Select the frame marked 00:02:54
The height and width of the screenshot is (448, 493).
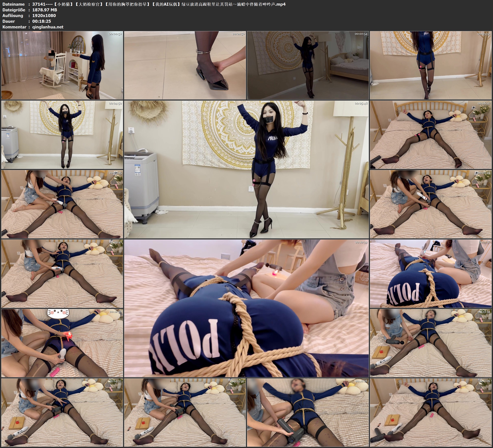[x=308, y=65]
